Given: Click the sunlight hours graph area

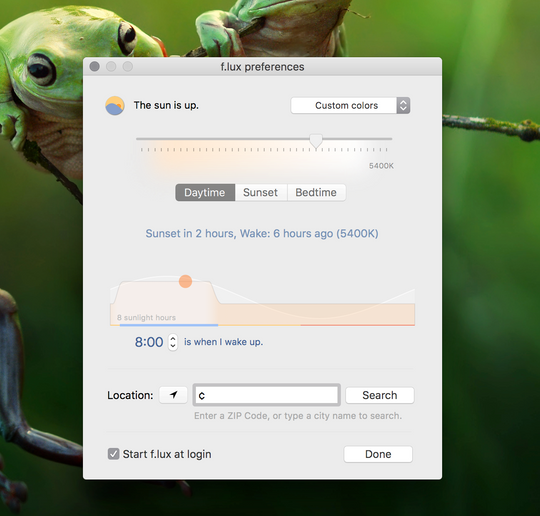Looking at the screenshot, I should click(262, 300).
